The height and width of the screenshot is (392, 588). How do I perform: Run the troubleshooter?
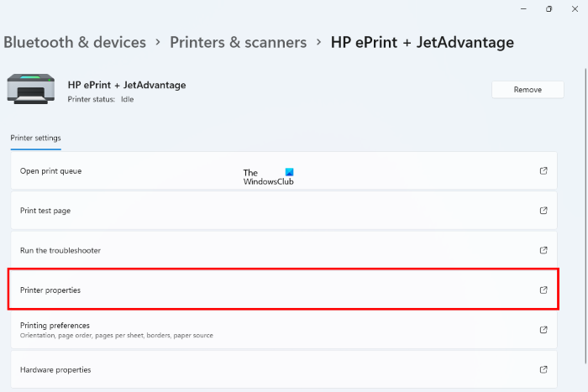coord(60,250)
